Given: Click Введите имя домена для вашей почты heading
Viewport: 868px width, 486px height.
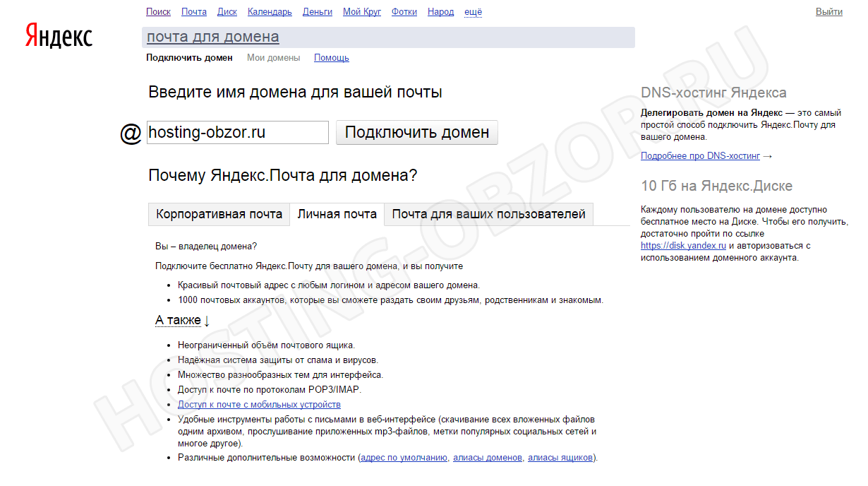Looking at the screenshot, I should pyautogui.click(x=295, y=93).
